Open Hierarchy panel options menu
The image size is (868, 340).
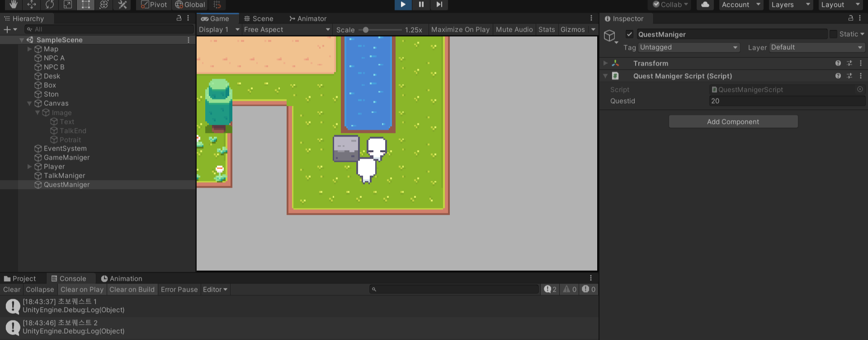pyautogui.click(x=188, y=18)
